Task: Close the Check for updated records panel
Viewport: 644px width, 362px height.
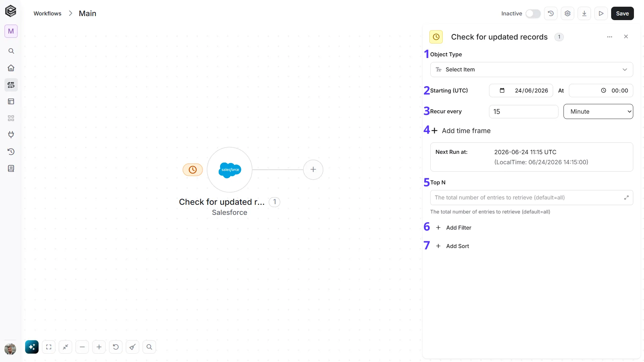Action: (626, 37)
